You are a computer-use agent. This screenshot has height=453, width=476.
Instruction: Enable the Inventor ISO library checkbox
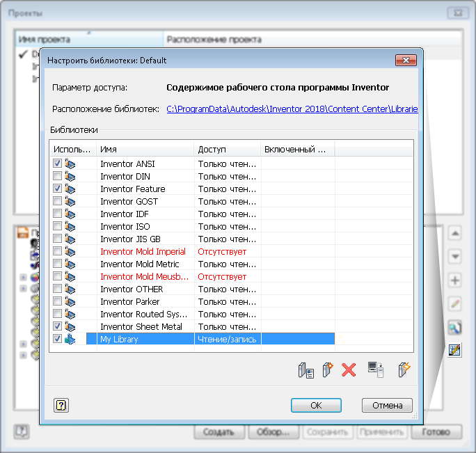pos(57,225)
